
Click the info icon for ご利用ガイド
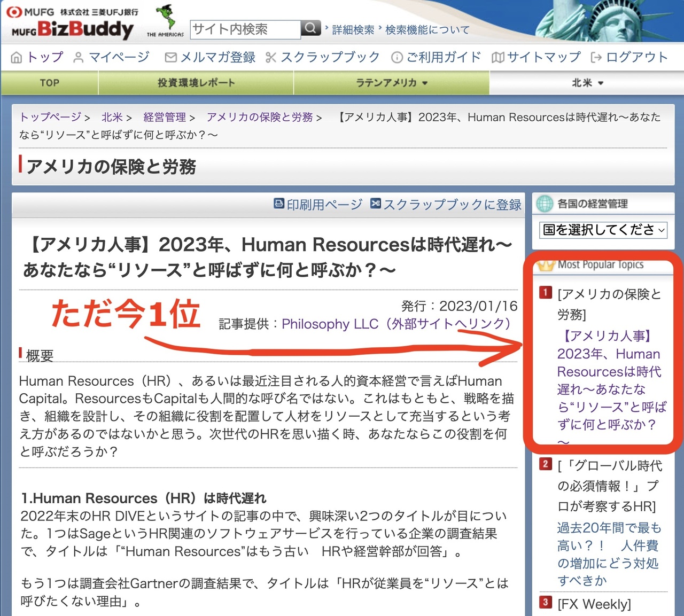click(x=397, y=58)
